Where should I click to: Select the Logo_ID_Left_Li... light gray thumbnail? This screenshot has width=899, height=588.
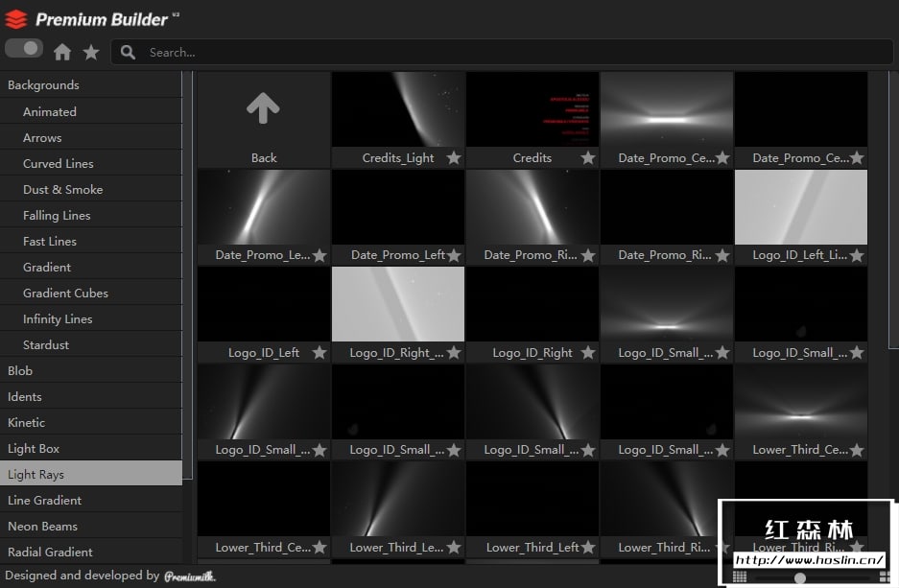tap(801, 207)
